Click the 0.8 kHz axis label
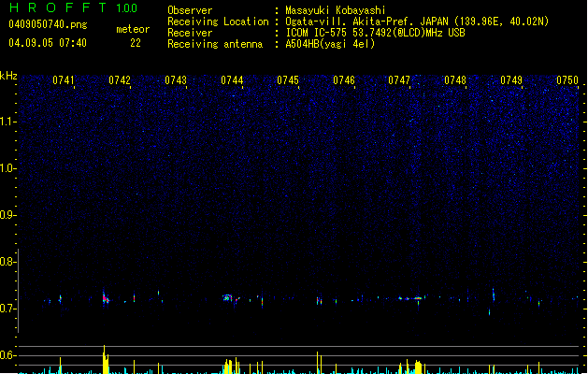The image size is (588, 374). pos(7,262)
